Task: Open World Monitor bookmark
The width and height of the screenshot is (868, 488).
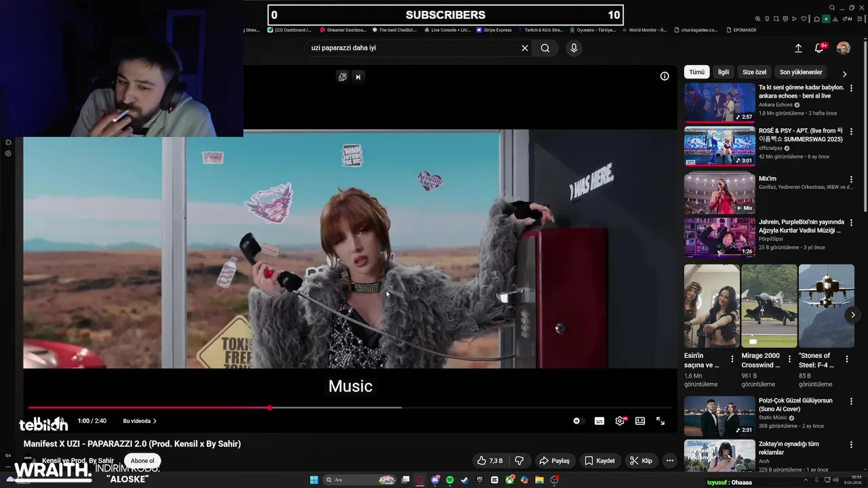Action: pyautogui.click(x=644, y=30)
